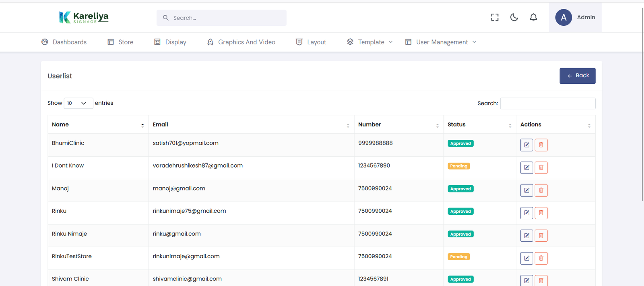Open the Admin profile avatar
Image resolution: width=644 pixels, height=286 pixels.
[x=563, y=17]
